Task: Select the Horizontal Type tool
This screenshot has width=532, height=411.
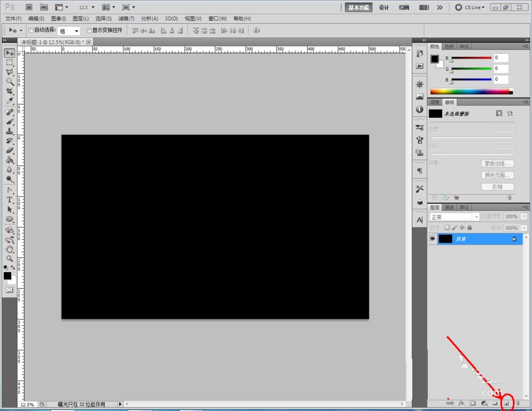Action: (x=10, y=200)
